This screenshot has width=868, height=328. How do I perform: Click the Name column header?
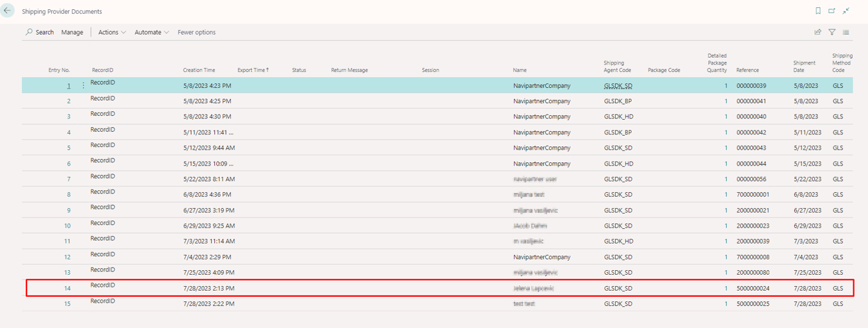tap(520, 70)
